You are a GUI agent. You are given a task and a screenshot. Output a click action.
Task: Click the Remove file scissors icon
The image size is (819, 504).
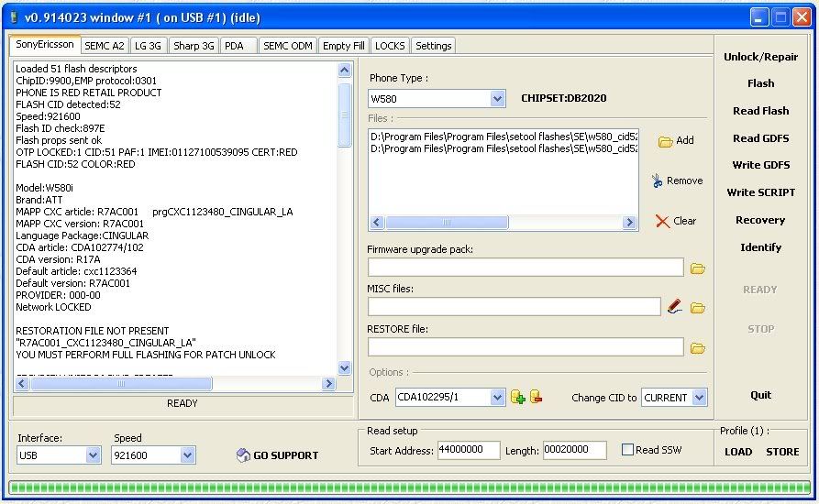pyautogui.click(x=657, y=181)
